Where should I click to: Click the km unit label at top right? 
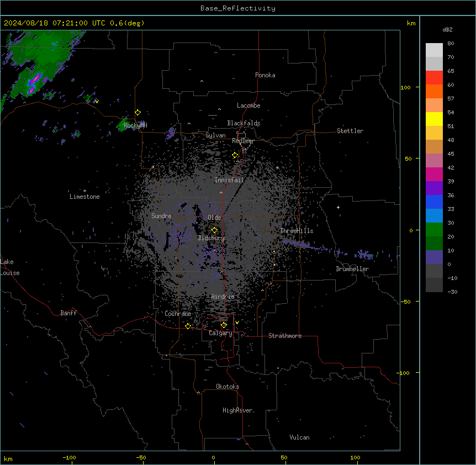coord(411,23)
